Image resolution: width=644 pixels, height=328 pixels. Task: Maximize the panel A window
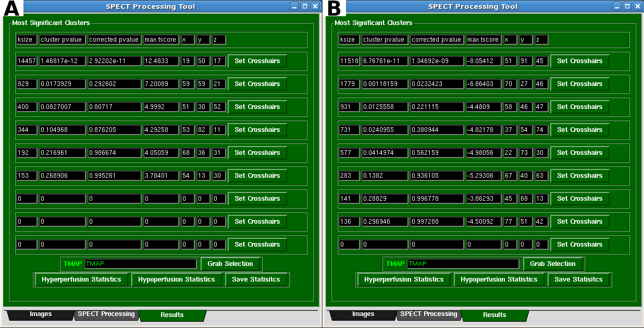click(x=305, y=6)
